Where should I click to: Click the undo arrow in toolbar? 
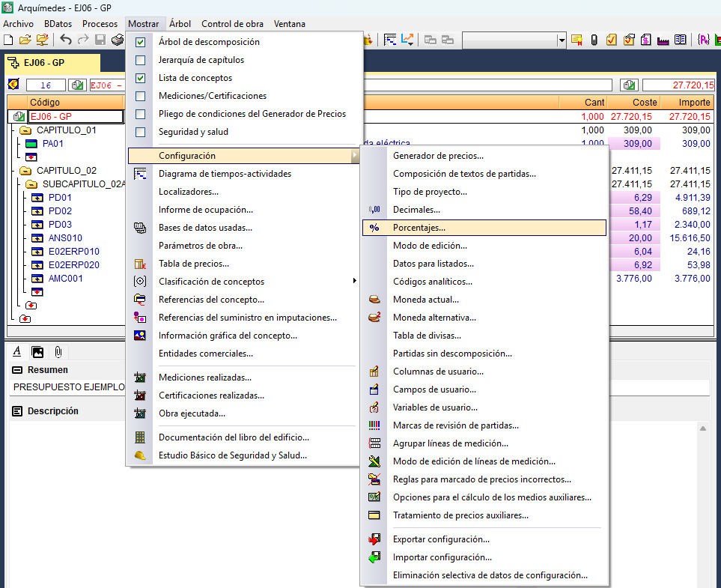(66, 40)
